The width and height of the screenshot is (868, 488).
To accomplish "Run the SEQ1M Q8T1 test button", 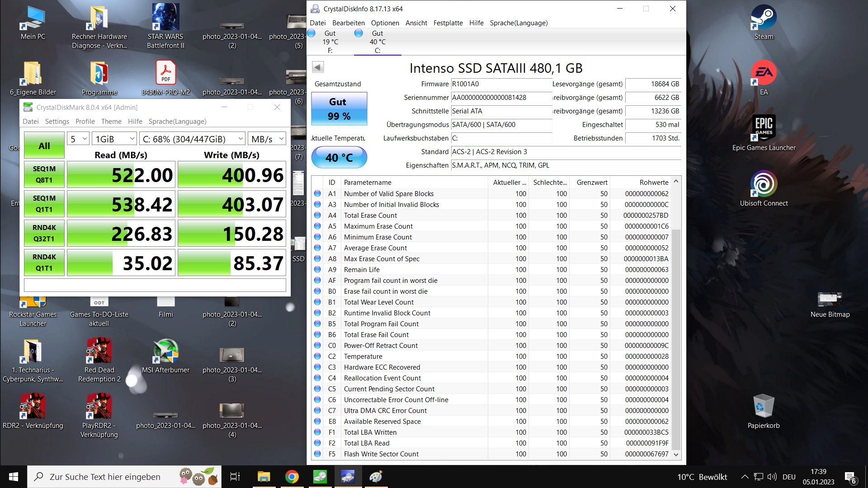I will click(44, 174).
